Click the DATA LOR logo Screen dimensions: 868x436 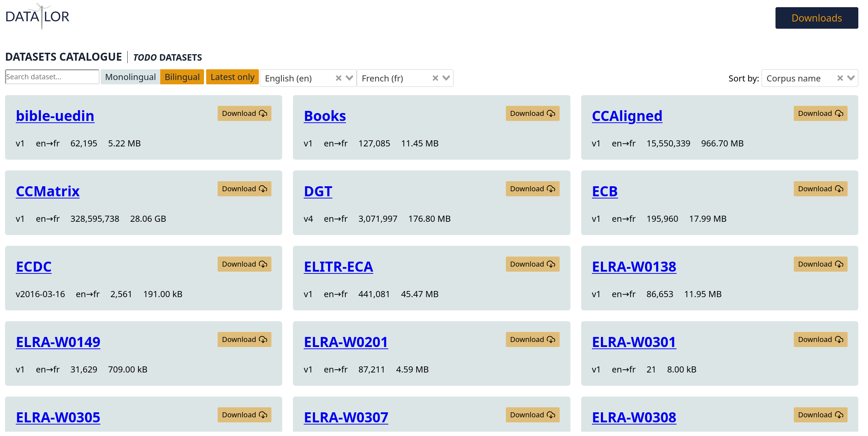click(38, 17)
